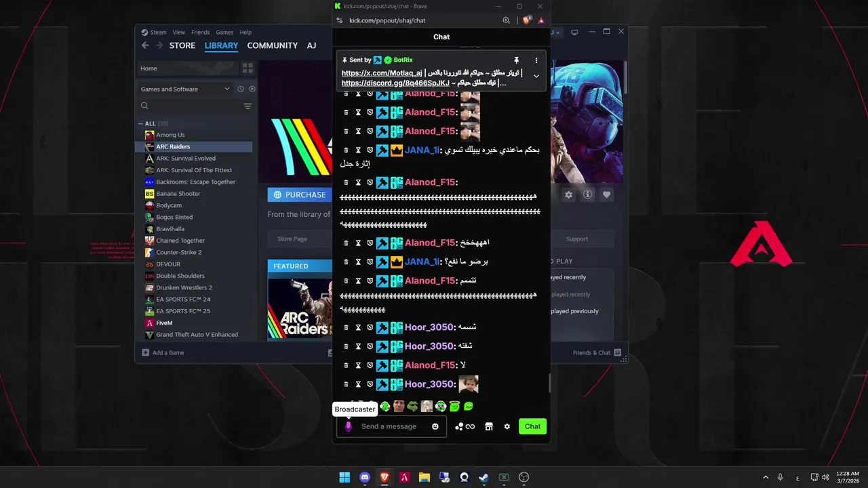Image resolution: width=868 pixels, height=488 pixels.
Task: Open Windows Start button on taskbar
Action: (344, 477)
